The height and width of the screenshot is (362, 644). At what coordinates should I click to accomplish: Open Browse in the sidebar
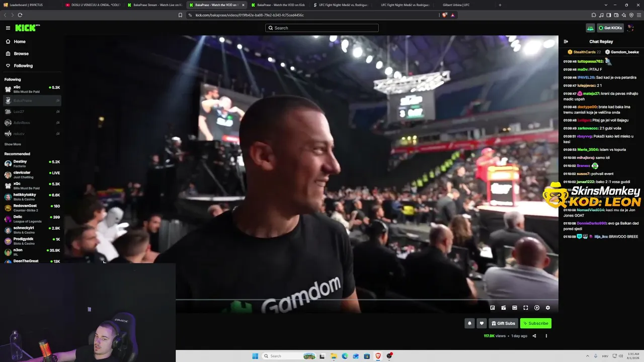(21, 54)
